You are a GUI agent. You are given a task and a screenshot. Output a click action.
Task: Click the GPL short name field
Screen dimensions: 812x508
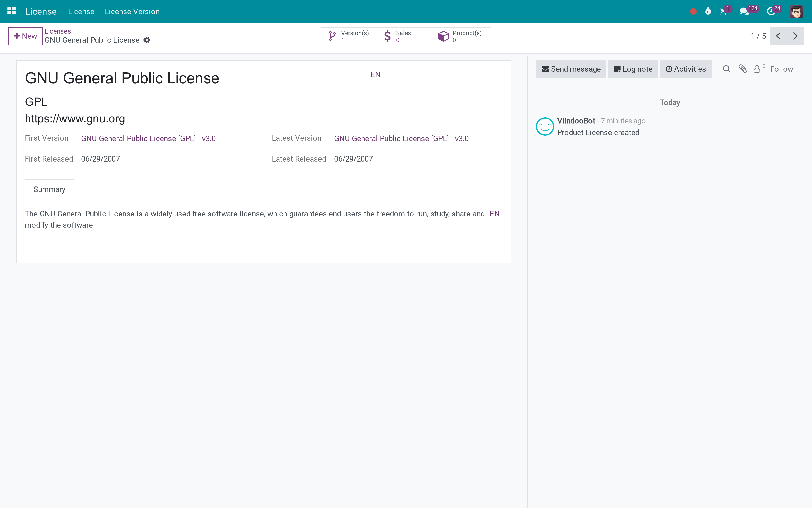pos(36,101)
